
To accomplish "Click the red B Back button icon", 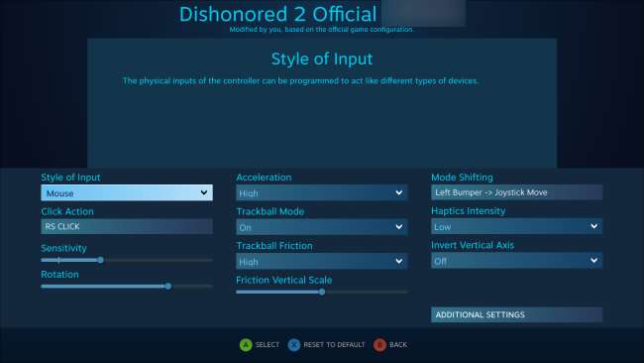I will click(x=379, y=344).
